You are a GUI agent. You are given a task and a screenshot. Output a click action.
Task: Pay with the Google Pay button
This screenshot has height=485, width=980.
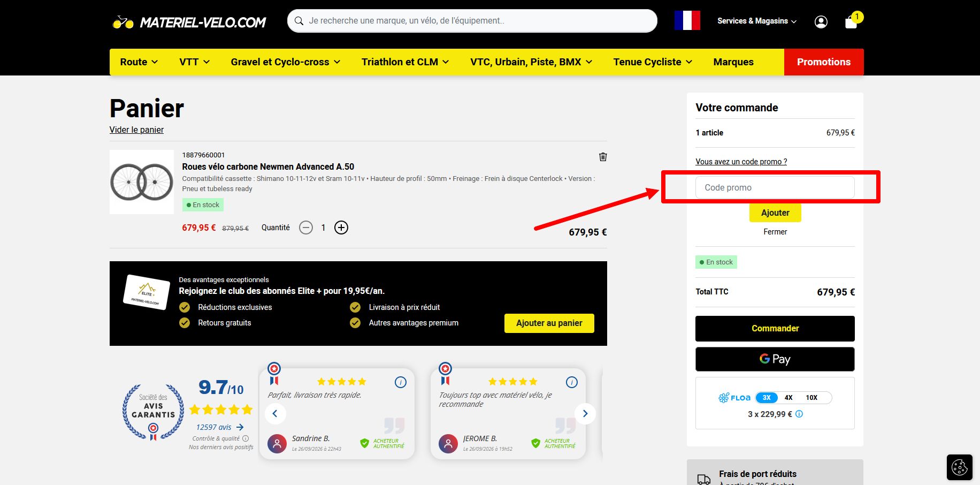(x=775, y=359)
